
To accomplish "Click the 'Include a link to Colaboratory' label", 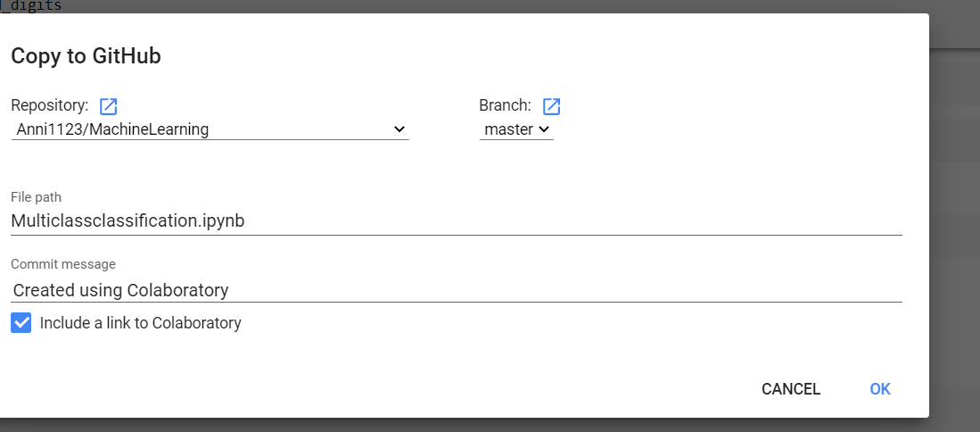I will point(141,323).
